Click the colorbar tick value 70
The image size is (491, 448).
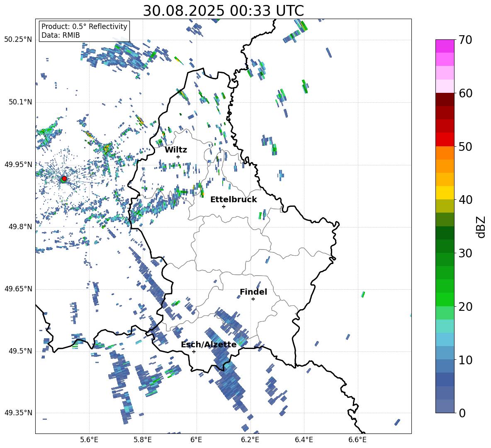[465, 40]
